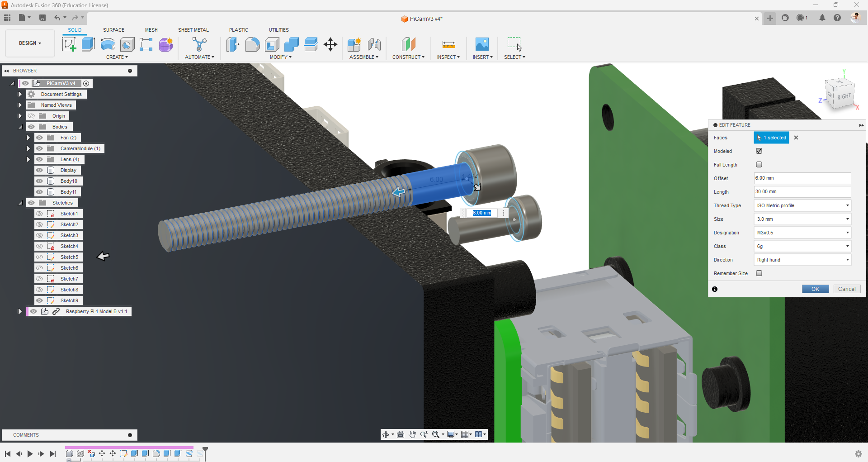868x462 pixels.
Task: Hide the Body10 body
Action: 39,181
